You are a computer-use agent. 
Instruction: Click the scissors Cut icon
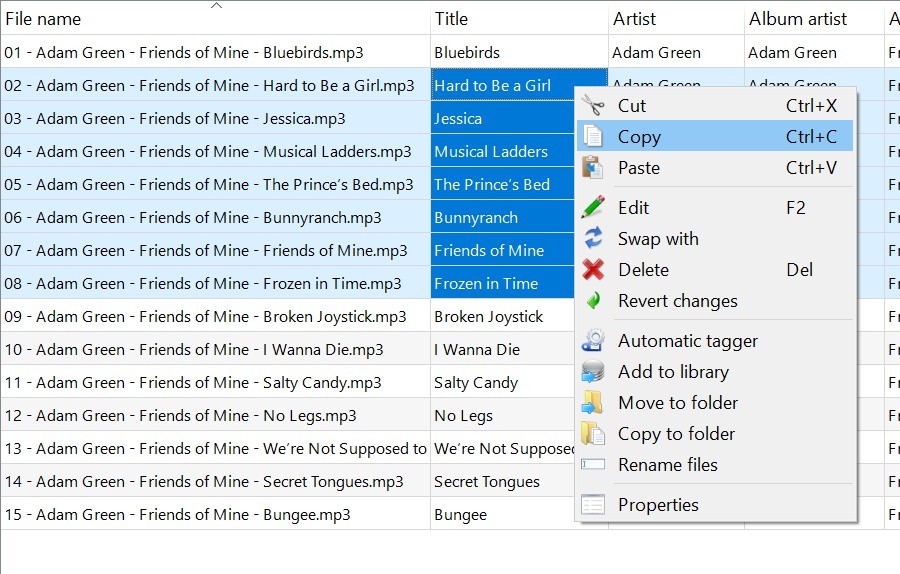(x=593, y=106)
